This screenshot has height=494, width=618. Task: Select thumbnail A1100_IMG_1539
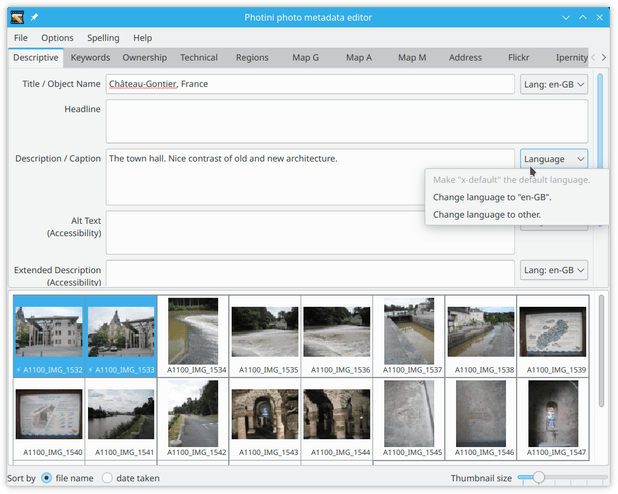(x=553, y=336)
